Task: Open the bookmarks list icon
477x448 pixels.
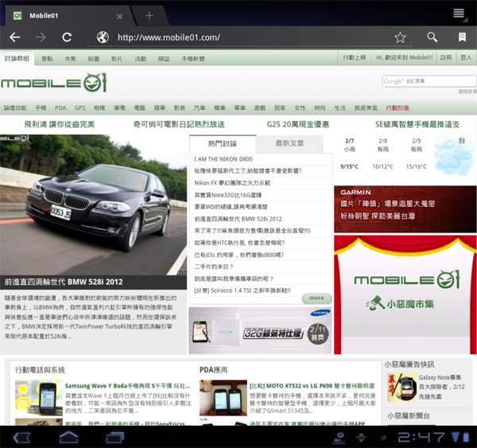Action: [x=462, y=37]
